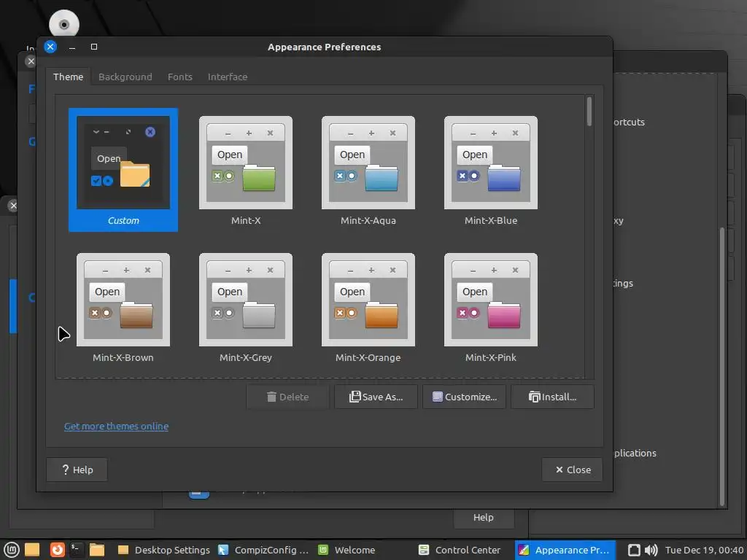This screenshot has height=560, width=747.
Task: Click the Close button with X
Action: [x=572, y=470]
